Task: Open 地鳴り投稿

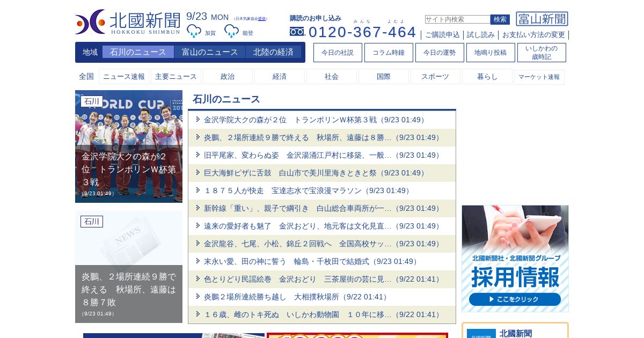Action: pos(491,53)
